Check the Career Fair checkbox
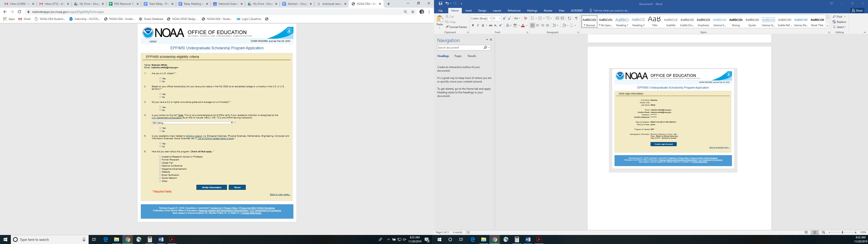 (160, 162)
